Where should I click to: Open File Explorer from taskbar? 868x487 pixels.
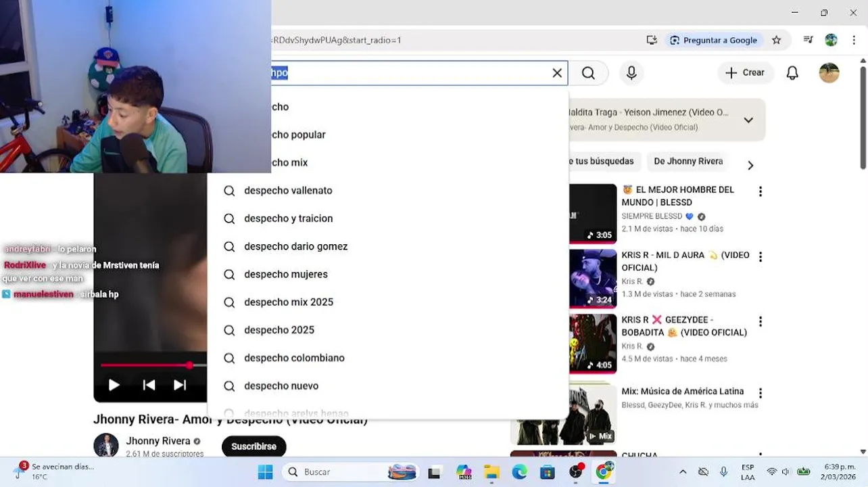click(491, 472)
